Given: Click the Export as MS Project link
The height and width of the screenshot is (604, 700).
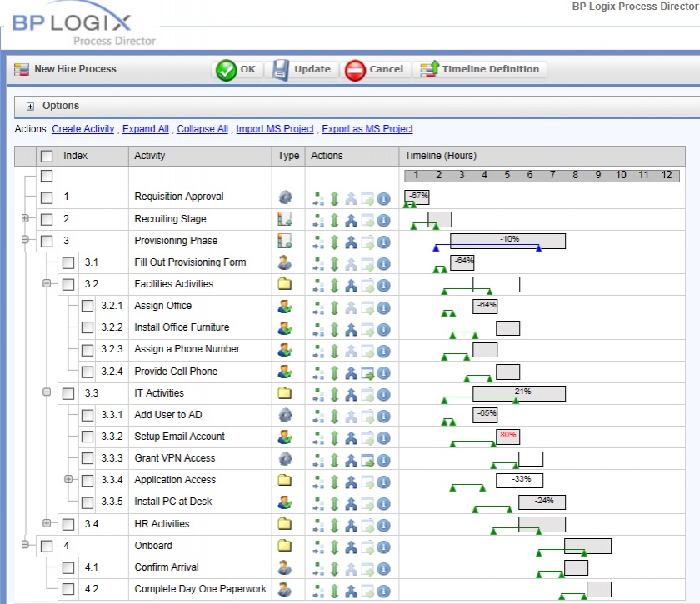Looking at the screenshot, I should pos(367,129).
